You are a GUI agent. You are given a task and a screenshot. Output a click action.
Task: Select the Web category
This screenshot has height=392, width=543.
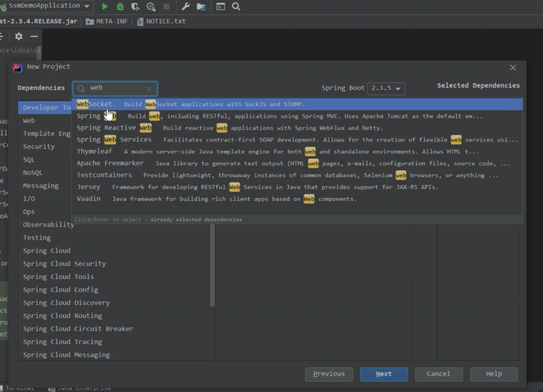pos(45,120)
